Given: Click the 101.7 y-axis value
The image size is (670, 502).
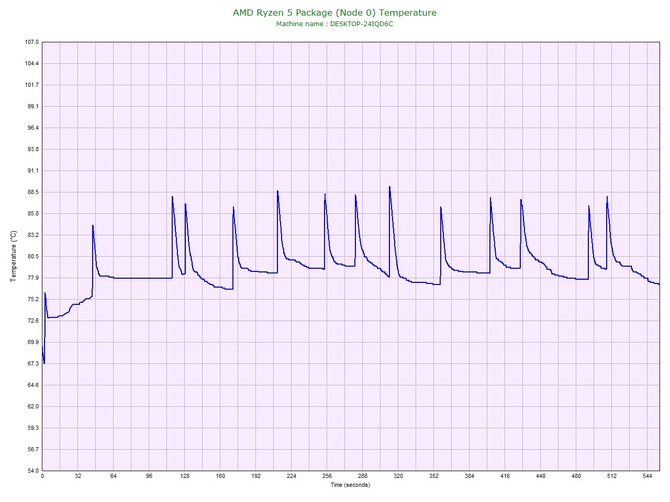Looking at the screenshot, I should click(32, 85).
